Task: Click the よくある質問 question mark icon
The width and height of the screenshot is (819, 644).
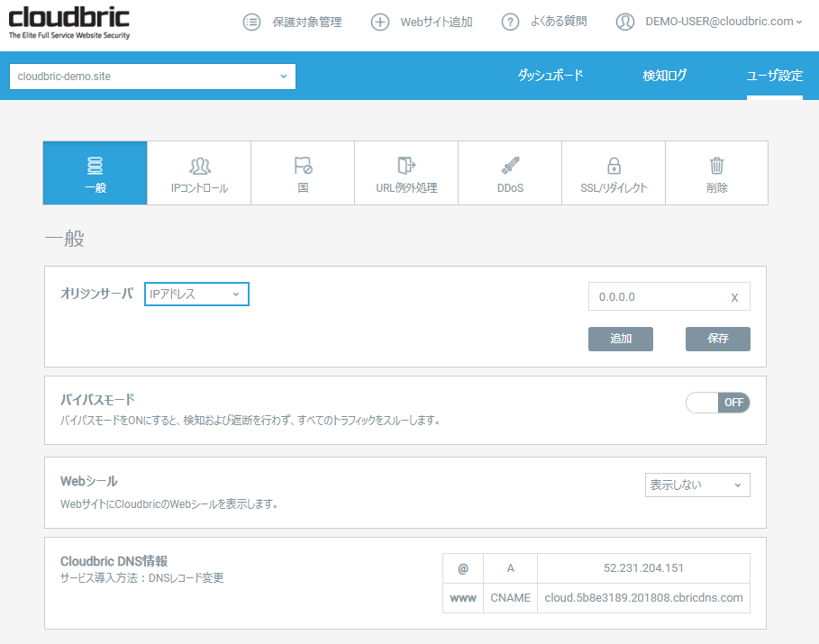Action: [x=510, y=22]
